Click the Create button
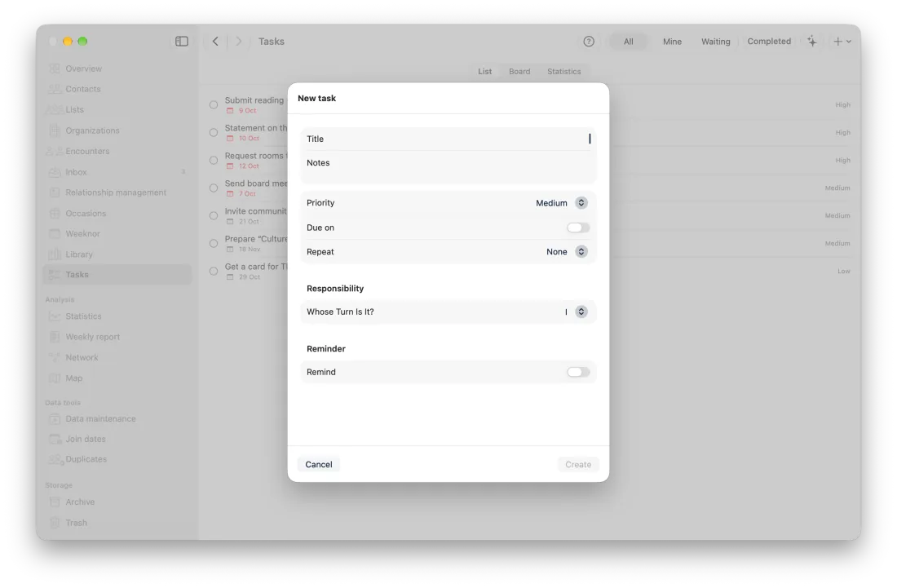 click(578, 465)
